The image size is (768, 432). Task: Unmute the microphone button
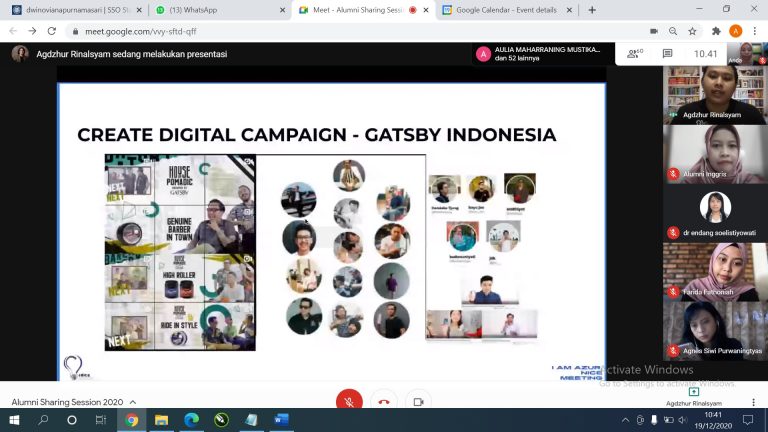pos(349,401)
